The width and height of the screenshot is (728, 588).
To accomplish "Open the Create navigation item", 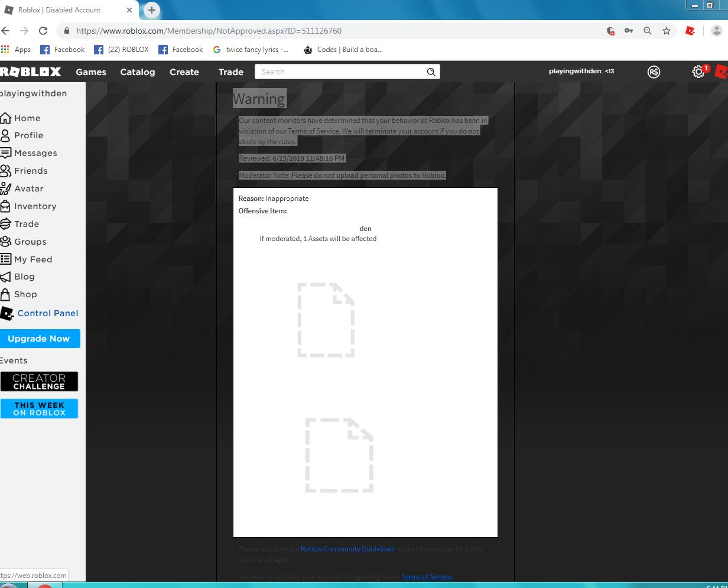I will click(184, 72).
